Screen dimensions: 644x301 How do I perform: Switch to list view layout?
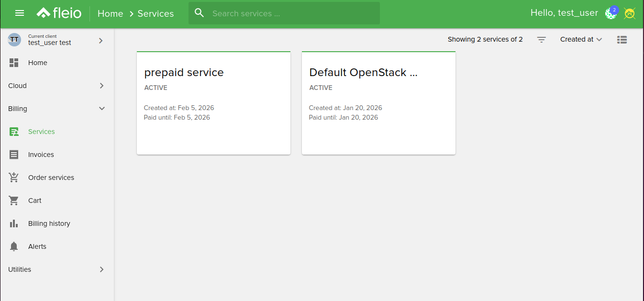pyautogui.click(x=622, y=40)
